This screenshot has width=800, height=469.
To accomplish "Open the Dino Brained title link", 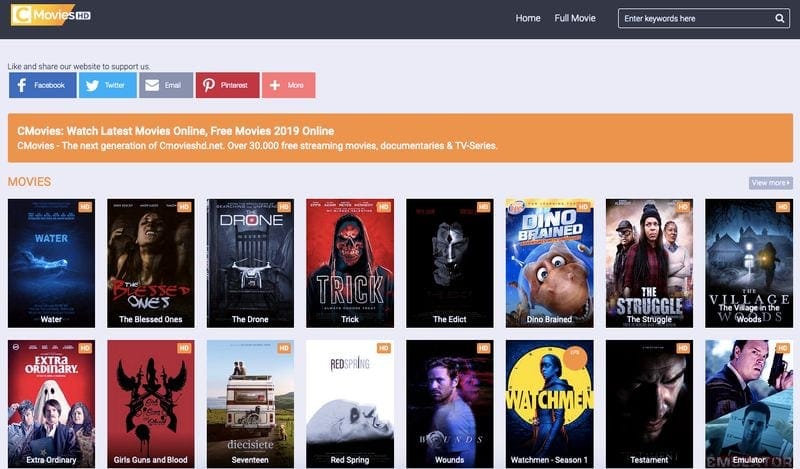I will tap(549, 320).
